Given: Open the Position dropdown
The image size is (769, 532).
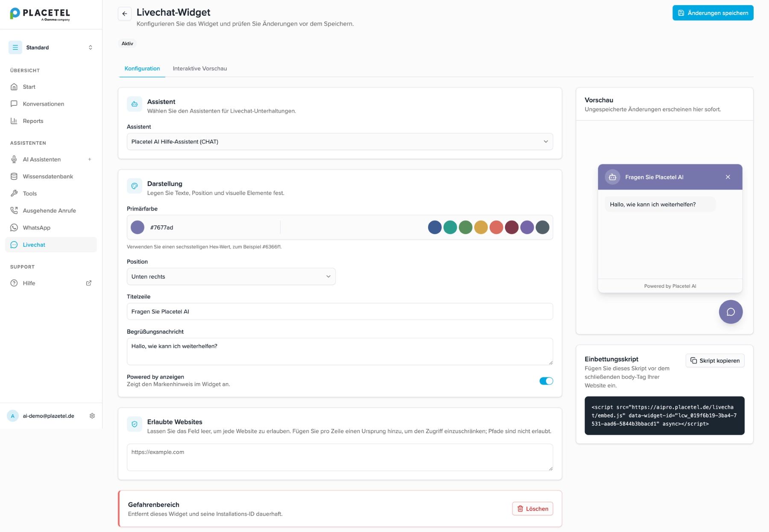Looking at the screenshot, I should [x=231, y=277].
